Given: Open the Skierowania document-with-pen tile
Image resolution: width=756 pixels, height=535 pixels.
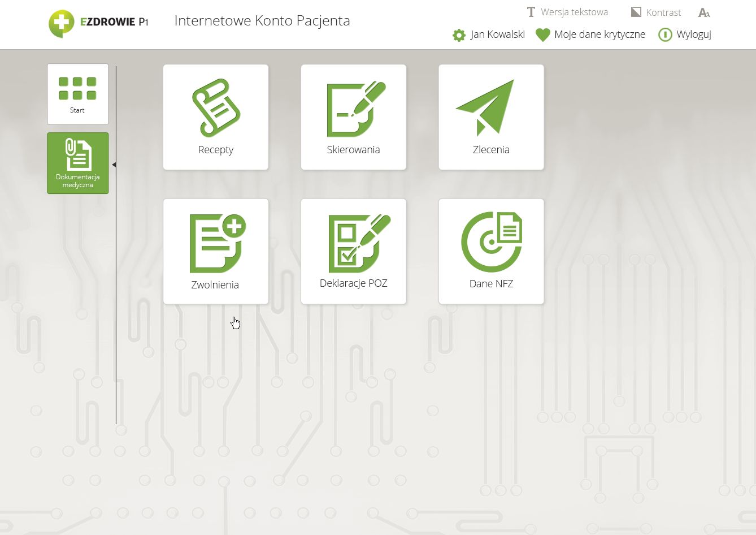Looking at the screenshot, I should [354, 117].
